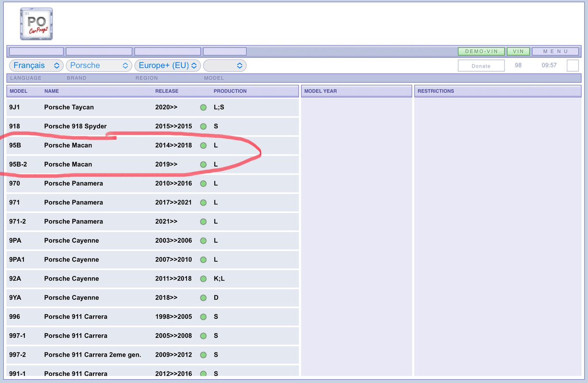Click release value 2003>>2006

[x=173, y=241]
